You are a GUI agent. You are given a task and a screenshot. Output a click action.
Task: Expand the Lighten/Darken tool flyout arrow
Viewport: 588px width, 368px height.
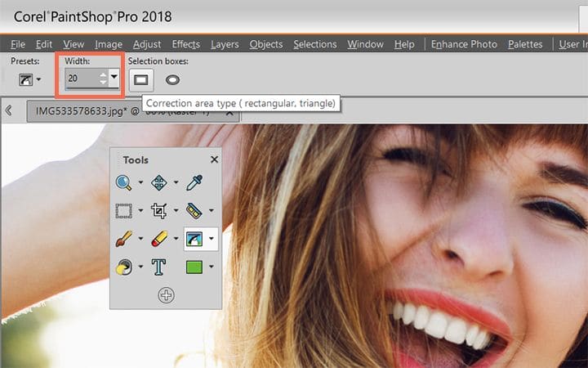[x=140, y=267]
